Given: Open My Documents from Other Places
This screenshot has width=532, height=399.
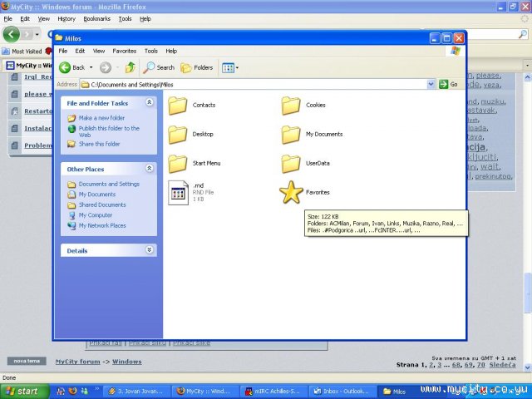Looking at the screenshot, I should pos(97,195).
